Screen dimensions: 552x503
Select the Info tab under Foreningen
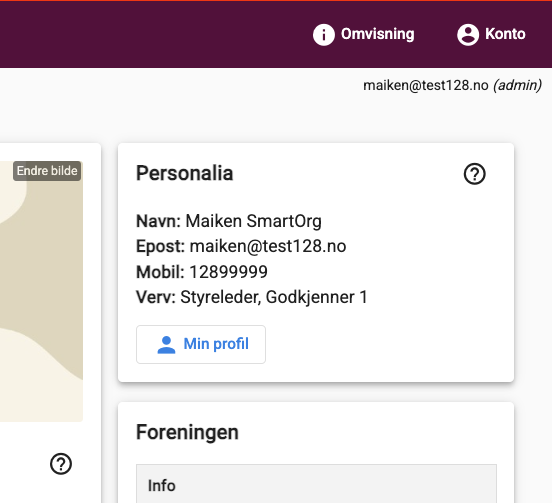(316, 484)
